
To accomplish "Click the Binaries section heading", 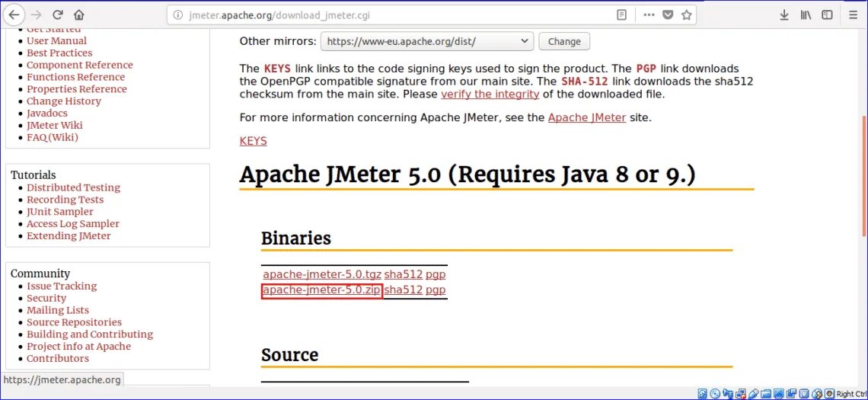I will point(296,238).
